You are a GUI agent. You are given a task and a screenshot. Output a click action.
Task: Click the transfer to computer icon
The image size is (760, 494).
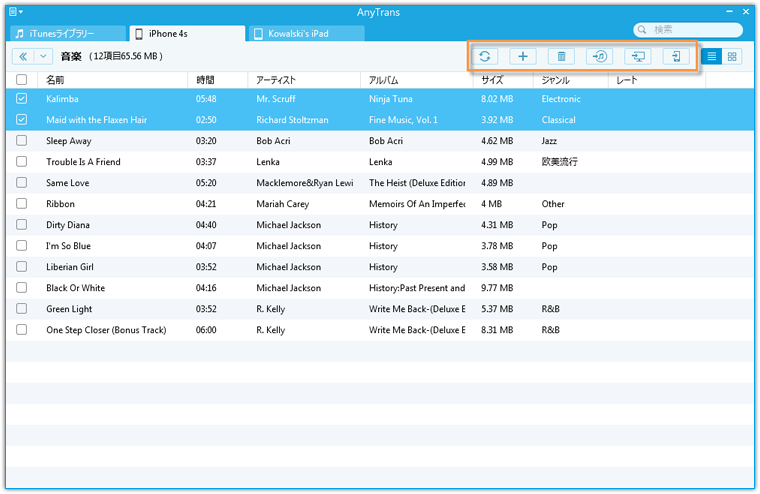(638, 56)
